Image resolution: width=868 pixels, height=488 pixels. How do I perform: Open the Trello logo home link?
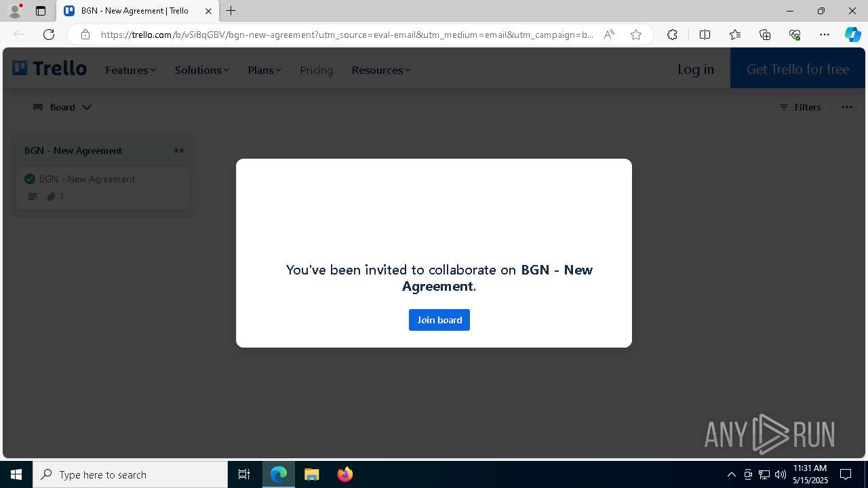(x=50, y=68)
